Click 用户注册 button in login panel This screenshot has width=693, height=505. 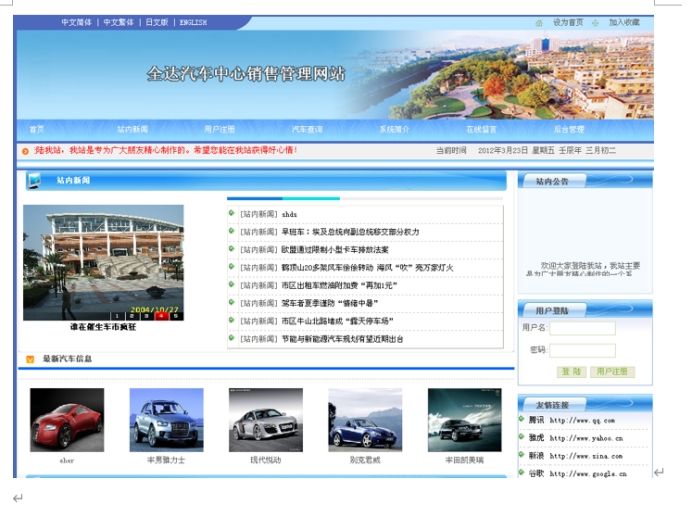(612, 372)
